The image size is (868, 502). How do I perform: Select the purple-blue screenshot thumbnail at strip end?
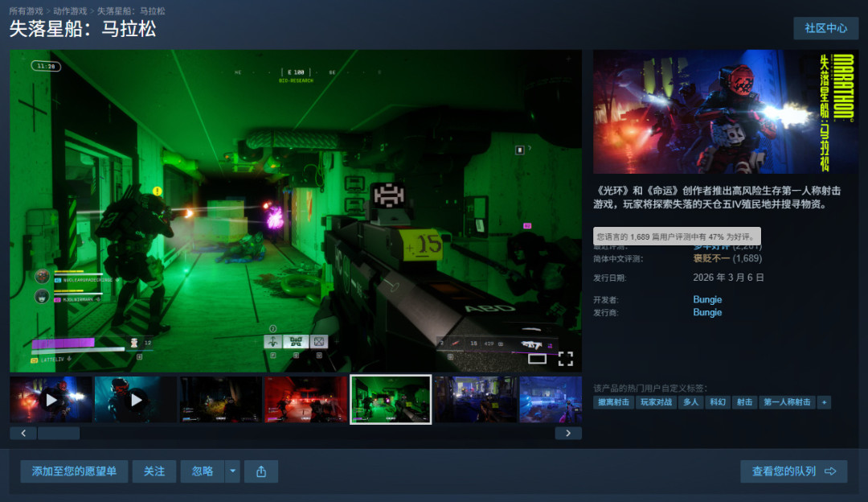click(551, 400)
